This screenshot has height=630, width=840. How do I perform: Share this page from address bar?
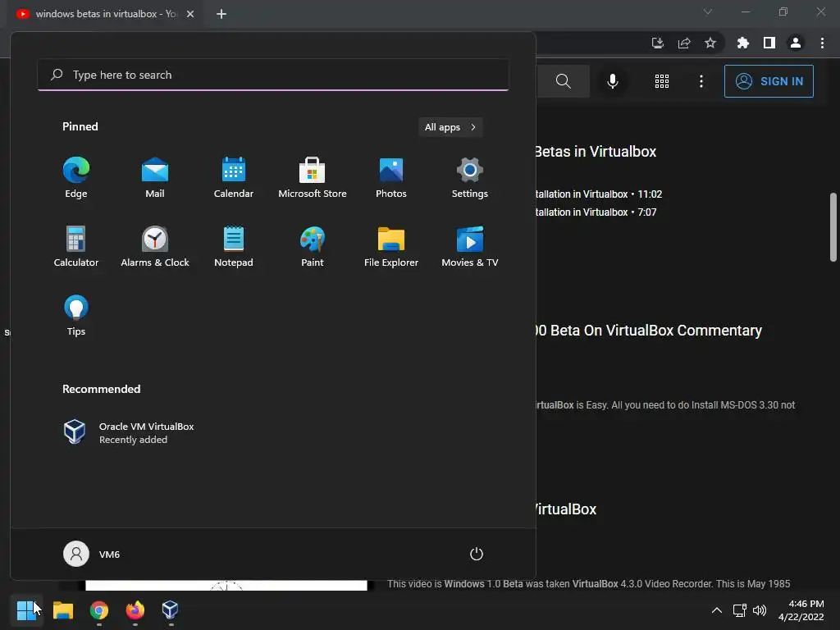point(684,43)
